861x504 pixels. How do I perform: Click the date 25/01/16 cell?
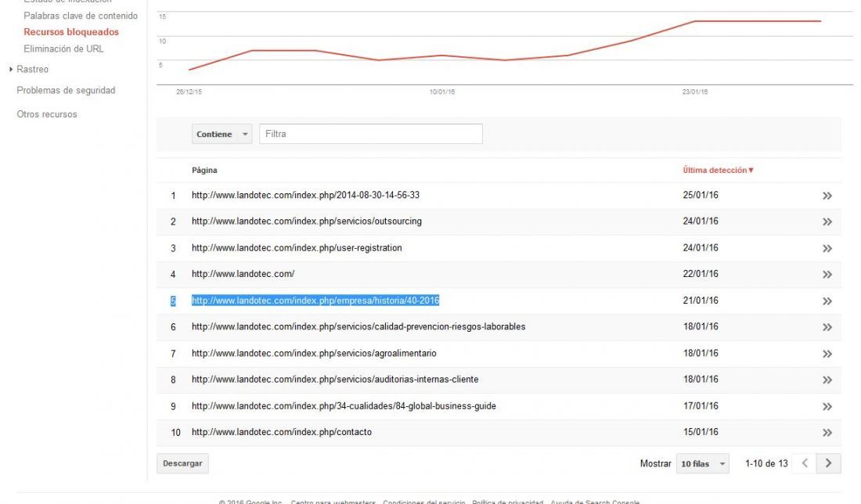700,195
